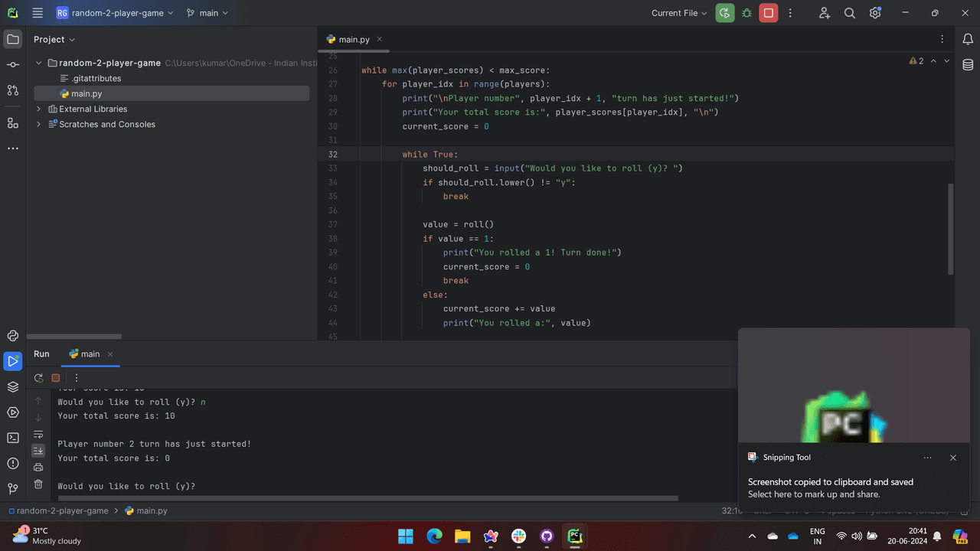Image resolution: width=980 pixels, height=551 pixels.
Task: Toggle soft-wrap in Run console
Action: click(38, 434)
